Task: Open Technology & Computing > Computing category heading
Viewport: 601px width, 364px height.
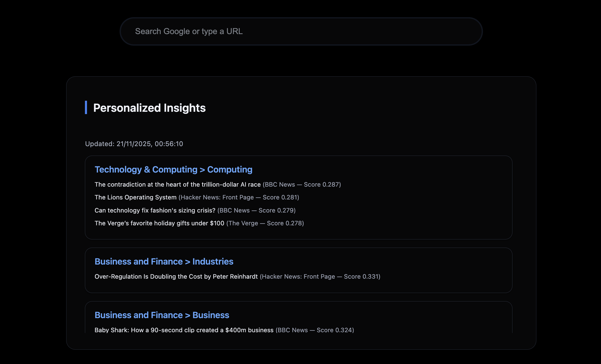Action: click(173, 169)
